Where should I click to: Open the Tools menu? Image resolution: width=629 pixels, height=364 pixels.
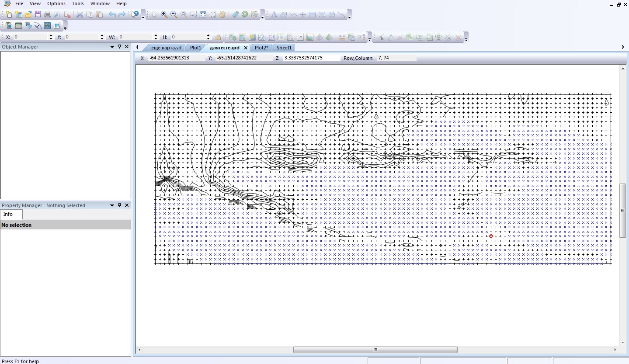coord(77,3)
